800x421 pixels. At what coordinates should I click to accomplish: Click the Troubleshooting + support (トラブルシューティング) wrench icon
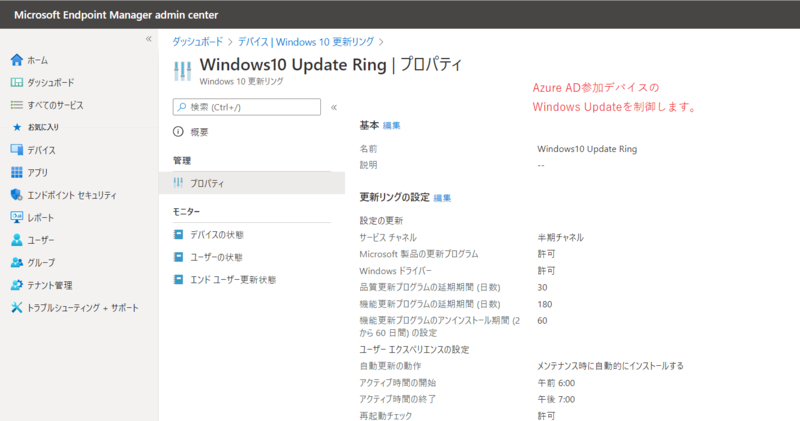[17, 307]
